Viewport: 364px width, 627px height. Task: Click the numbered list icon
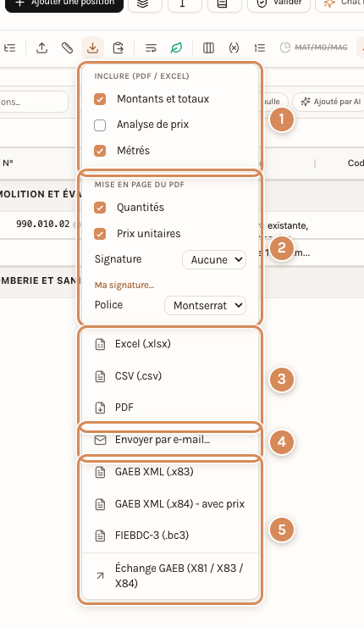[260, 48]
